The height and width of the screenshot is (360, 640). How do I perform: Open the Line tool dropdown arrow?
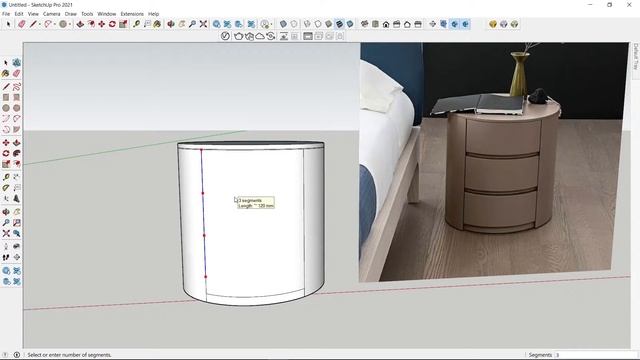[x=40, y=24]
